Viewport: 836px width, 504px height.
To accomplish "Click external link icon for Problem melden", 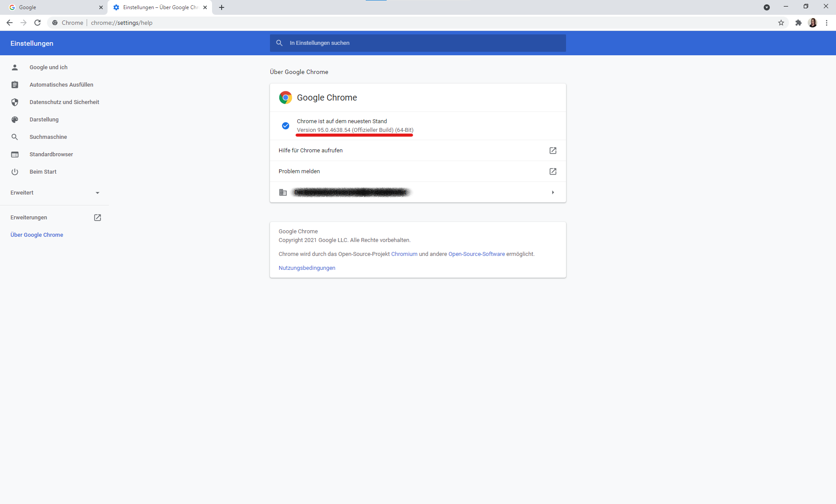I will point(553,171).
